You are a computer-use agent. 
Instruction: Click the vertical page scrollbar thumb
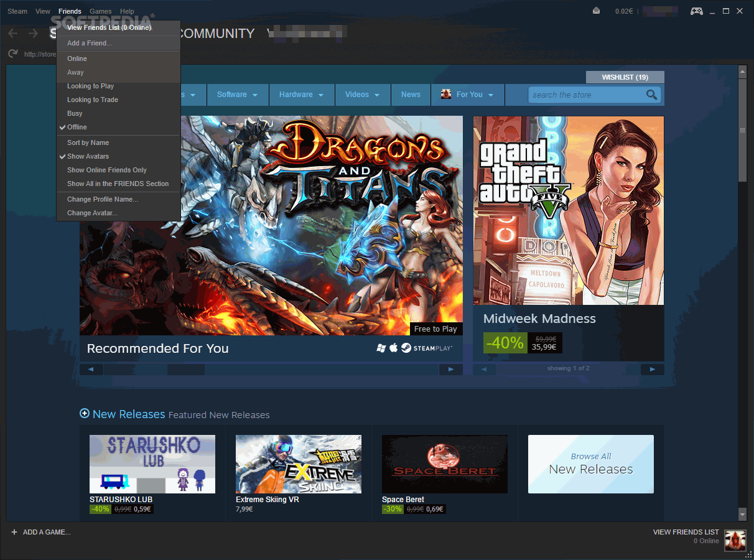pos(742,131)
